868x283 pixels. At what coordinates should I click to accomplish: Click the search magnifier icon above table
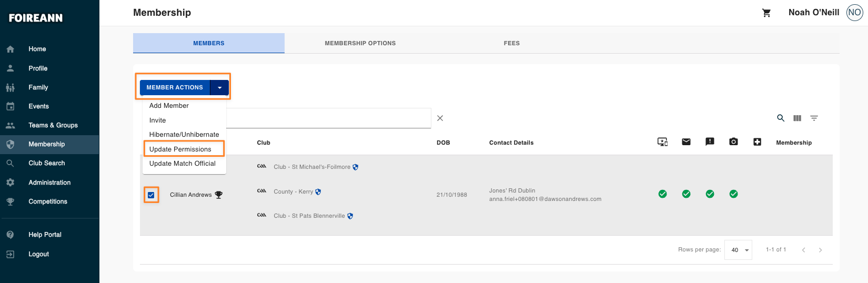click(781, 118)
